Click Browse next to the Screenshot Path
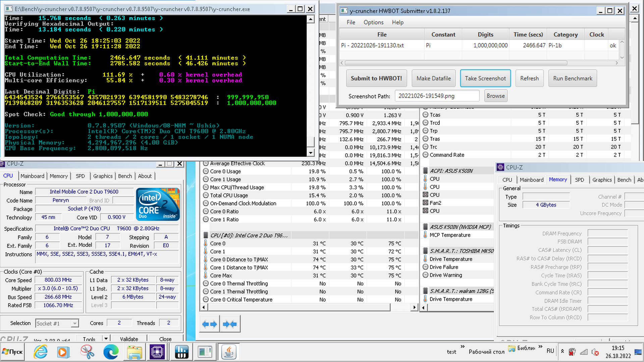This screenshot has height=362, width=644. [495, 96]
